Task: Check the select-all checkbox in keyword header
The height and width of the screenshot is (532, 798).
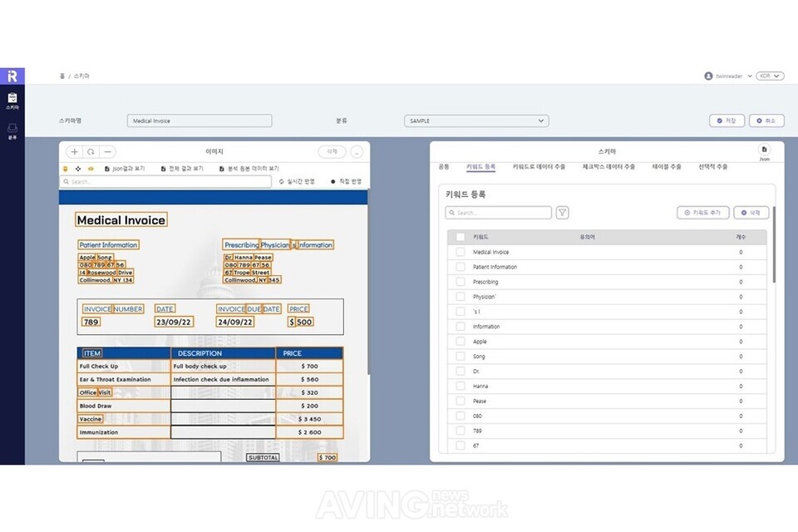Action: 461,237
